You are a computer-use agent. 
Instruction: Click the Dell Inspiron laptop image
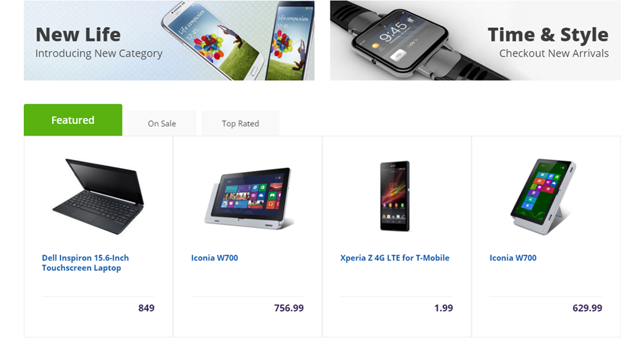click(99, 197)
